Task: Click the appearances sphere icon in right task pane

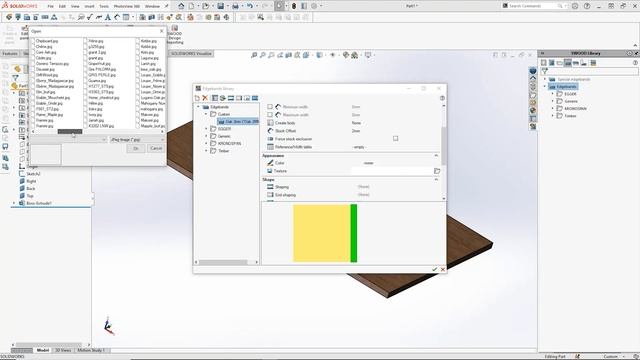Action: (533, 110)
